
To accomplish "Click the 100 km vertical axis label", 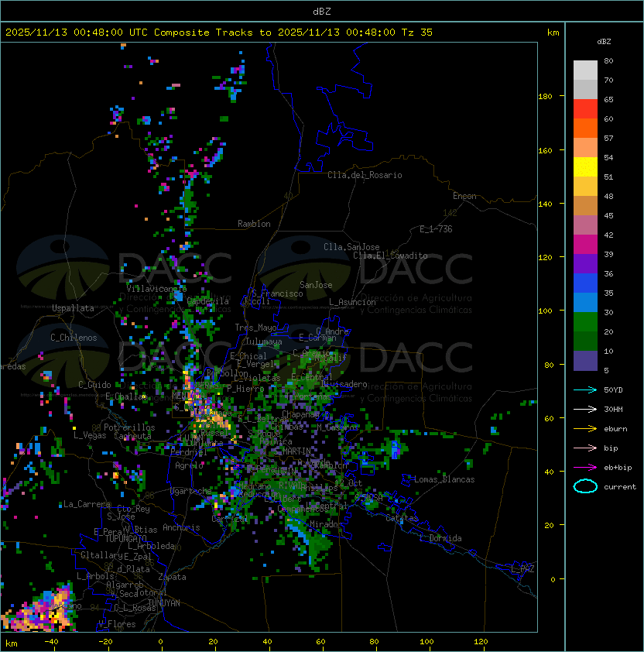I will tap(545, 311).
